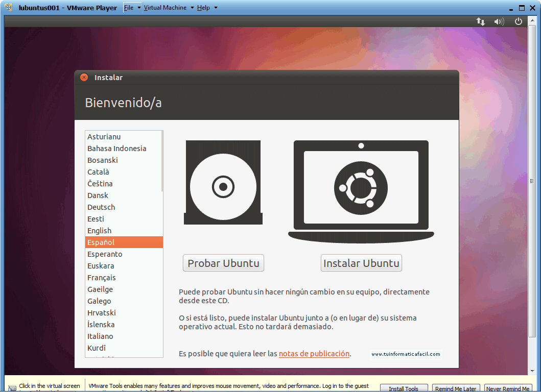
Task: Select the highlighted Español entry
Action: 124,242
